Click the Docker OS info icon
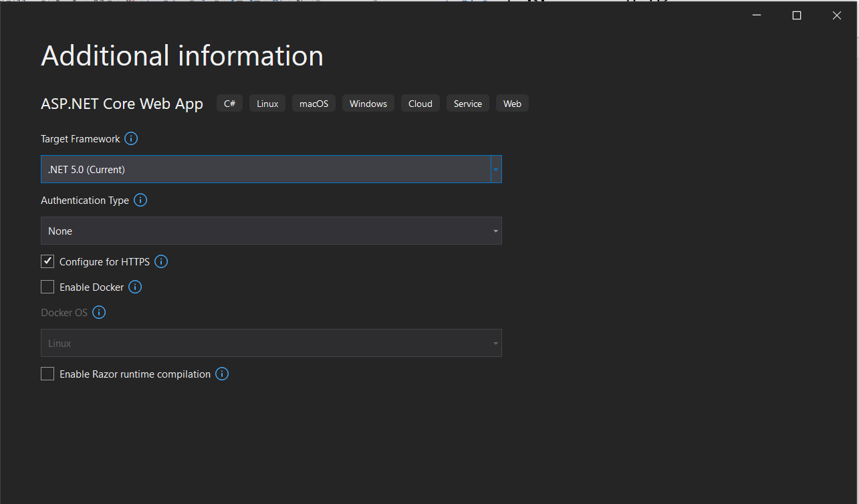Viewport: 859px width, 504px height. 99,313
